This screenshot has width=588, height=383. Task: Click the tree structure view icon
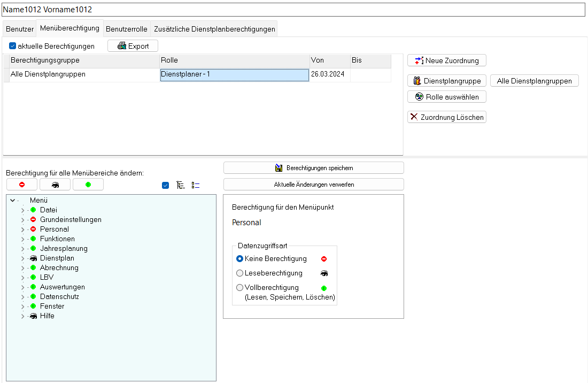[x=181, y=185]
